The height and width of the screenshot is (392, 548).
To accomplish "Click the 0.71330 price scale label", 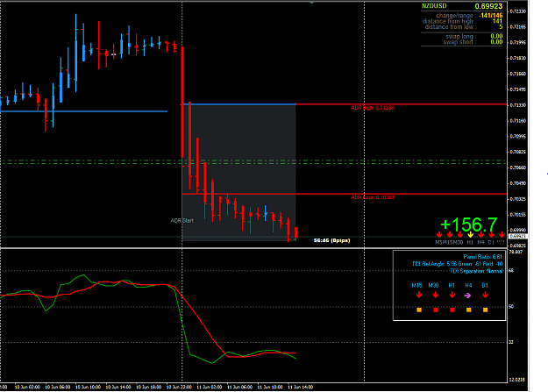I will [517, 105].
